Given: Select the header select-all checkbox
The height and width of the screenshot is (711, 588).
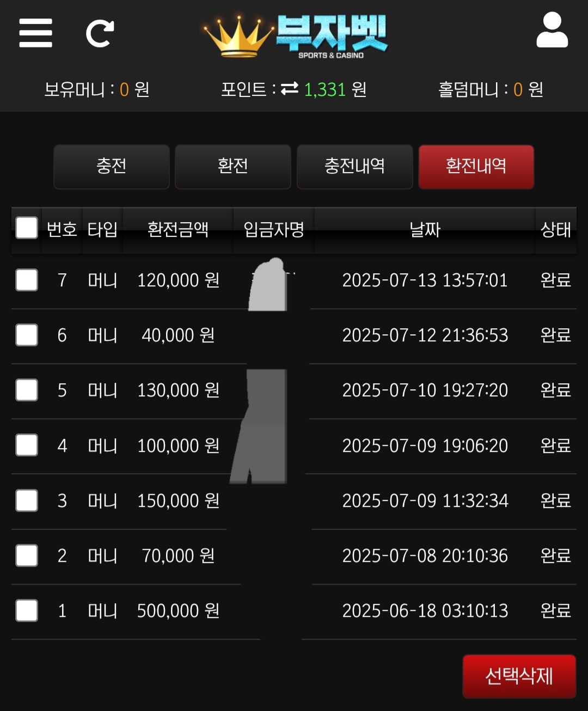Looking at the screenshot, I should (27, 228).
